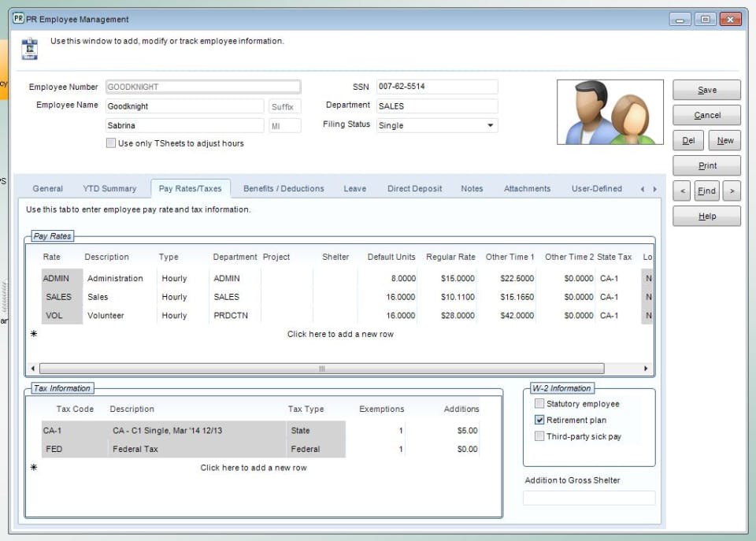The image size is (756, 541).
Task: Click the Save button
Action: [707, 90]
